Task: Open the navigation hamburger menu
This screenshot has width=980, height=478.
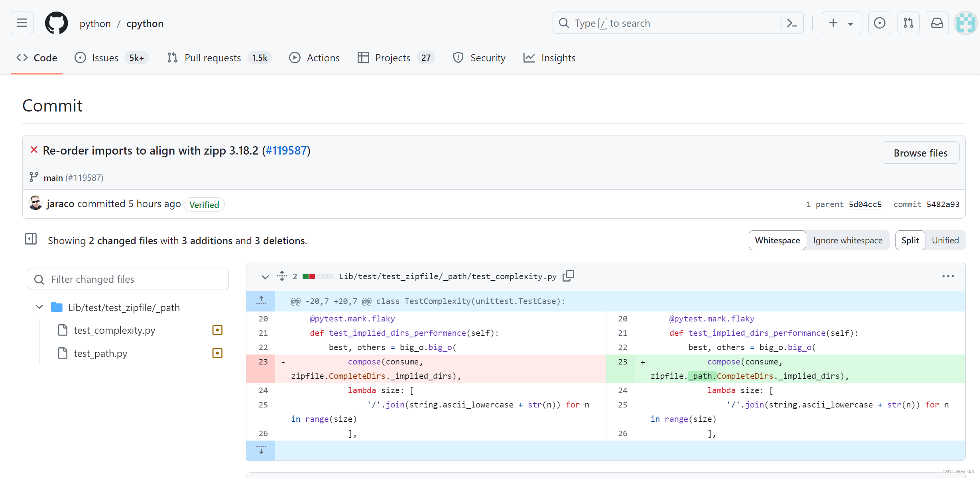Action: (22, 23)
